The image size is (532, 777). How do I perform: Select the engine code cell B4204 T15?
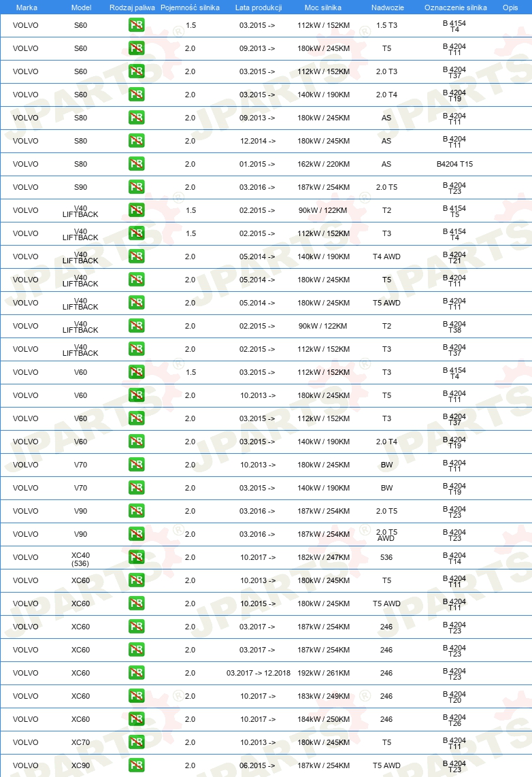[454, 164]
